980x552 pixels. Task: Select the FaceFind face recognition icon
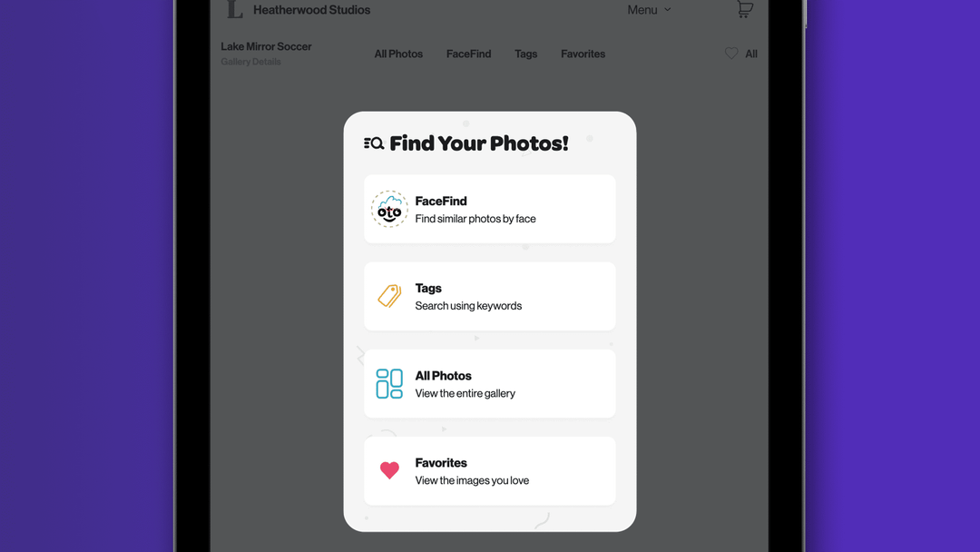(389, 209)
